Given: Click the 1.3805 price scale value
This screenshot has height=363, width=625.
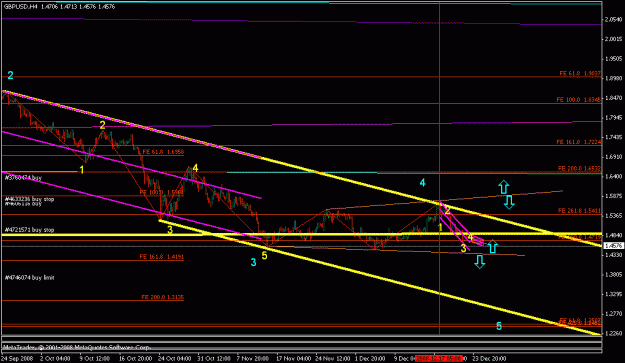Looking at the screenshot, I should point(614,274).
